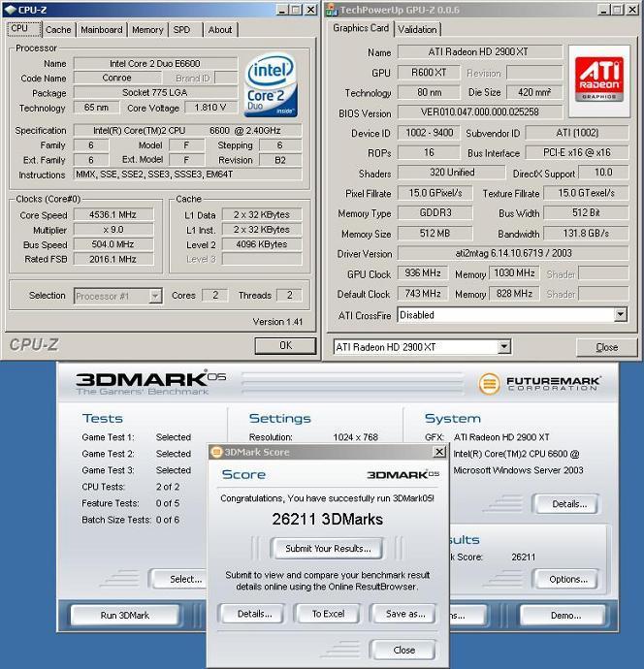Click the GPU Name field ATI Radeon HD 2900 XT
Screen dimensions: 644x669
[x=480, y=52]
